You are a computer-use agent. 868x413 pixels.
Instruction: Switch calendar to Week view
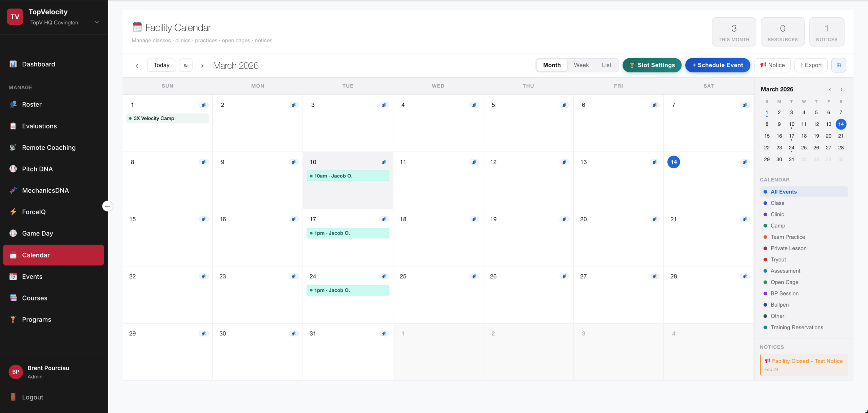[581, 65]
